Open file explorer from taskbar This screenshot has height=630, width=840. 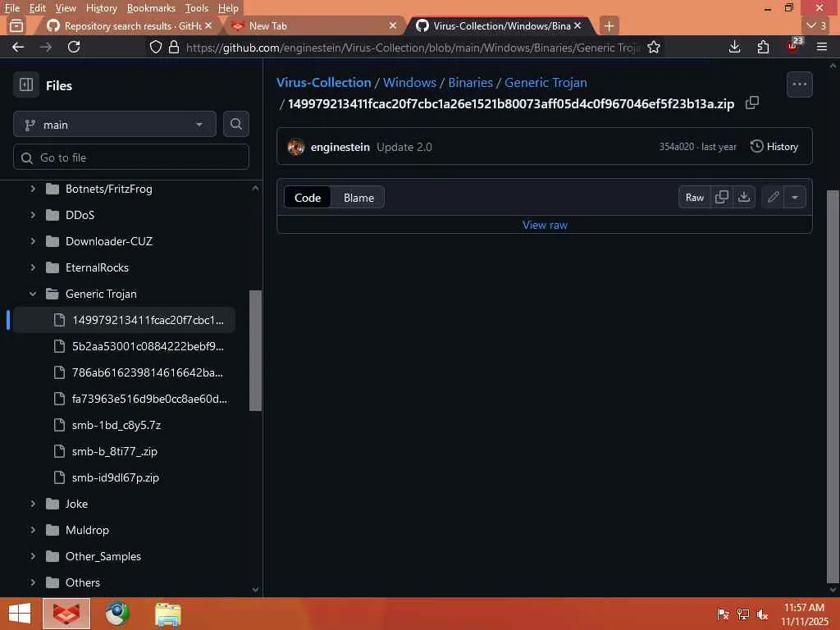167,614
